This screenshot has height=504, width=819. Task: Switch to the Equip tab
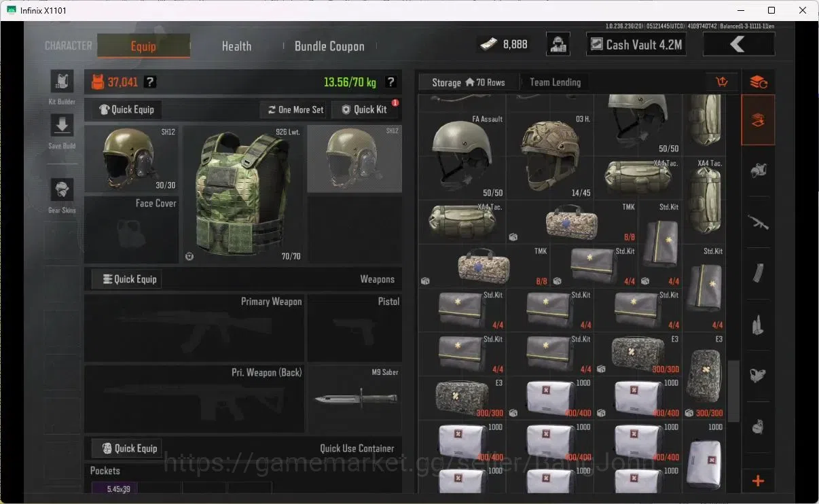click(x=143, y=46)
